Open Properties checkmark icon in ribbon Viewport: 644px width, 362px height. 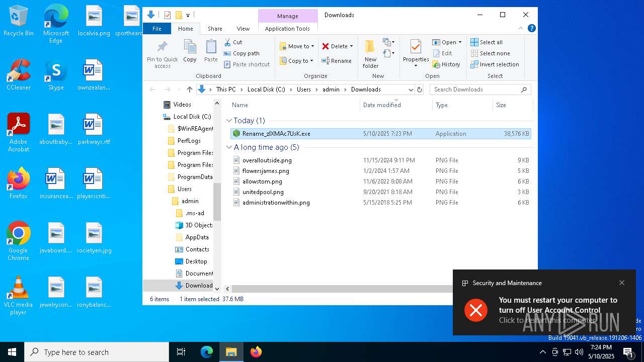point(416,47)
